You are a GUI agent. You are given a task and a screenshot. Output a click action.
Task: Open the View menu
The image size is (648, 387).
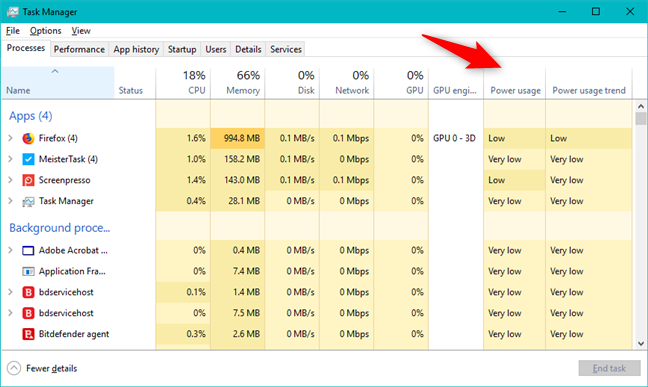coord(81,31)
